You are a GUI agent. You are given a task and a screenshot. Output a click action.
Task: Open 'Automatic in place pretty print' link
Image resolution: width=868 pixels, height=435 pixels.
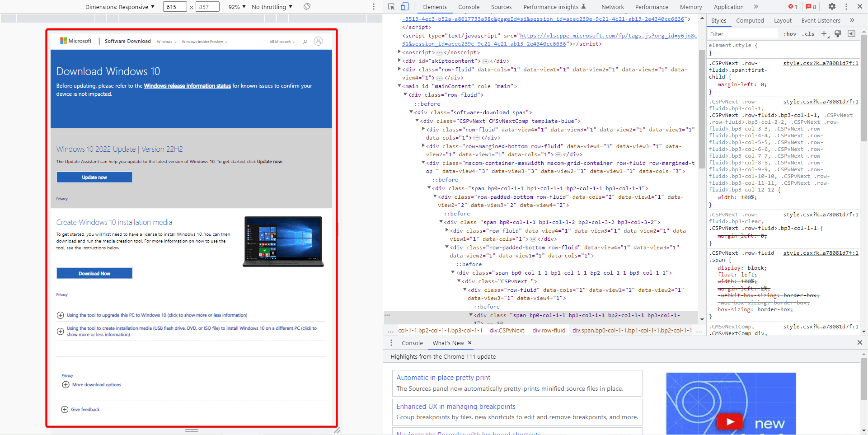click(443, 378)
